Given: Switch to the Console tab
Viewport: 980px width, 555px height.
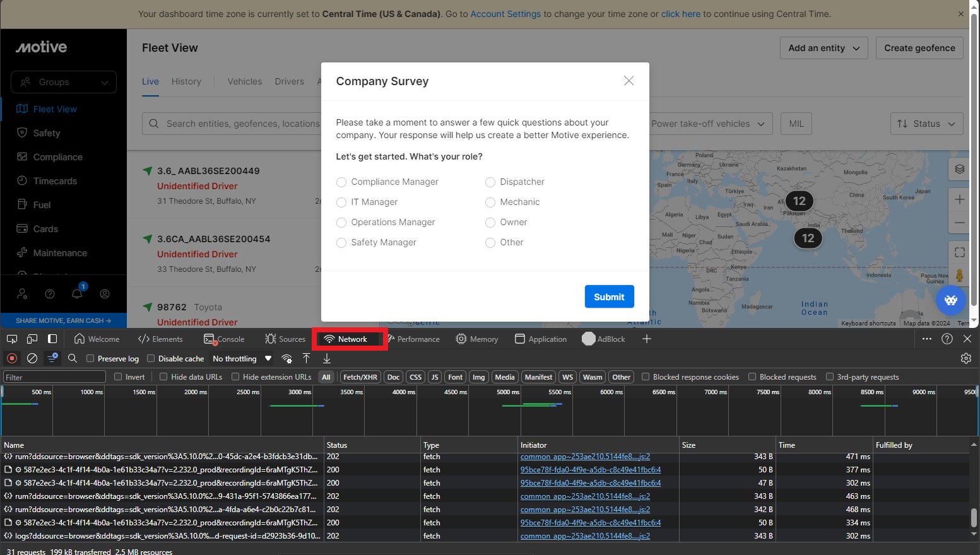Looking at the screenshot, I should click(224, 339).
